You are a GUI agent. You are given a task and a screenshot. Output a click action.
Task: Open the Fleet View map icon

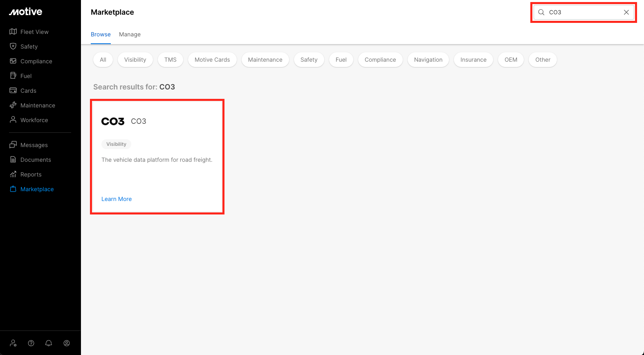13,31
